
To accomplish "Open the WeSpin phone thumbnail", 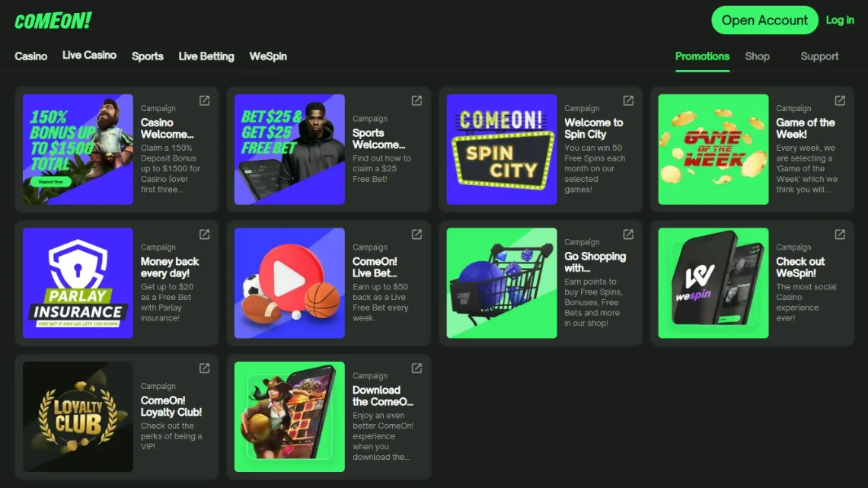I will pos(713,283).
